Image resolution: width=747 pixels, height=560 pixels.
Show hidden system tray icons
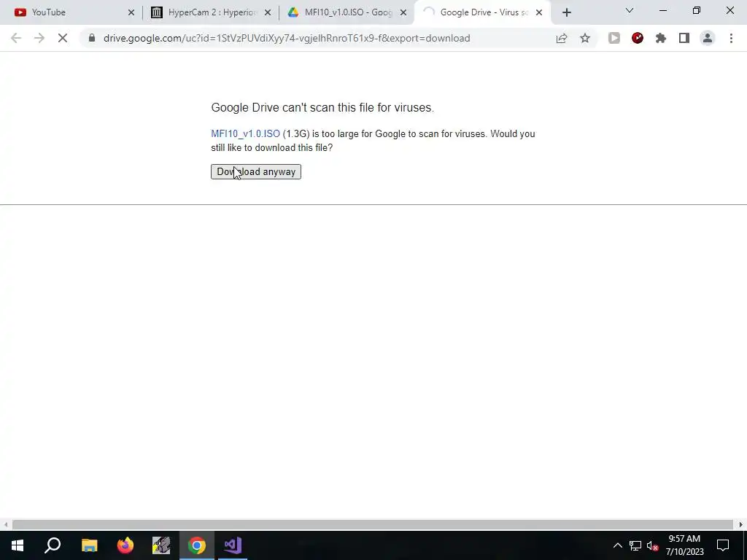tap(617, 545)
